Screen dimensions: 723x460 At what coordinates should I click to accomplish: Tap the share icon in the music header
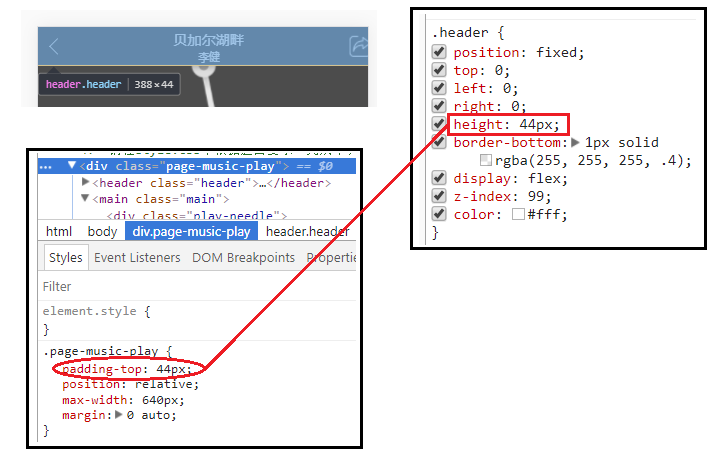coord(359,46)
